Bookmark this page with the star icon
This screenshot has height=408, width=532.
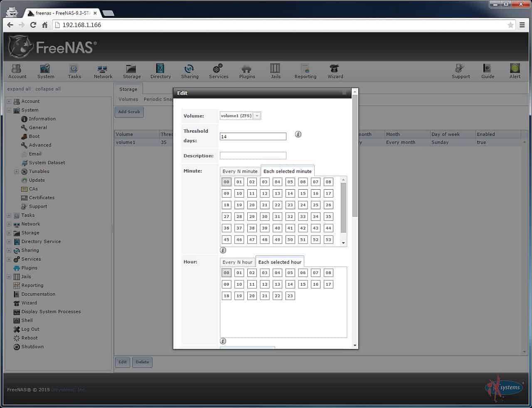[x=510, y=25]
